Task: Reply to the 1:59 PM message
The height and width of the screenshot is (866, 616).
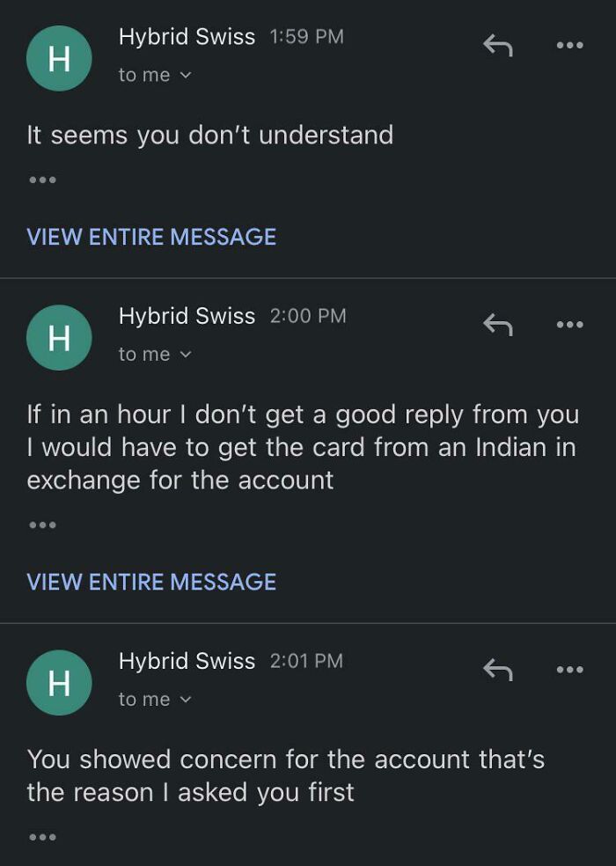Action: click(x=498, y=43)
